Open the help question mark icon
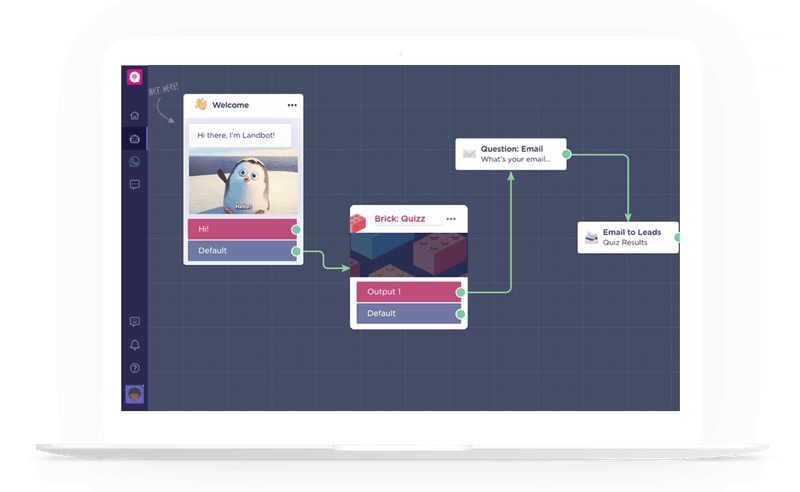The image size is (800, 492). pos(135,368)
